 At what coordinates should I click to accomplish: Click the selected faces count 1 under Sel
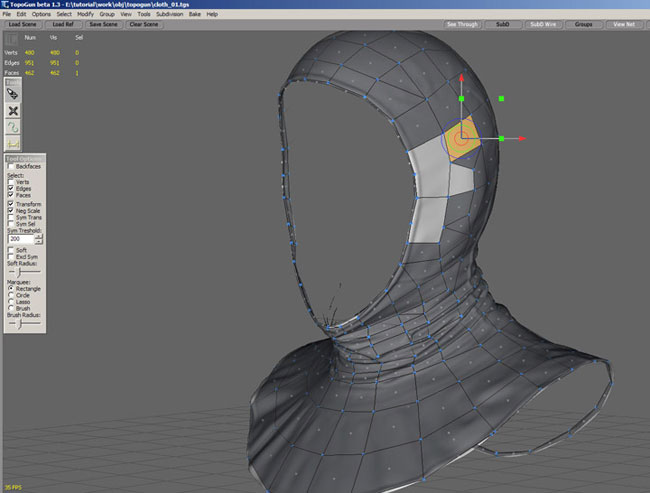pyautogui.click(x=77, y=73)
